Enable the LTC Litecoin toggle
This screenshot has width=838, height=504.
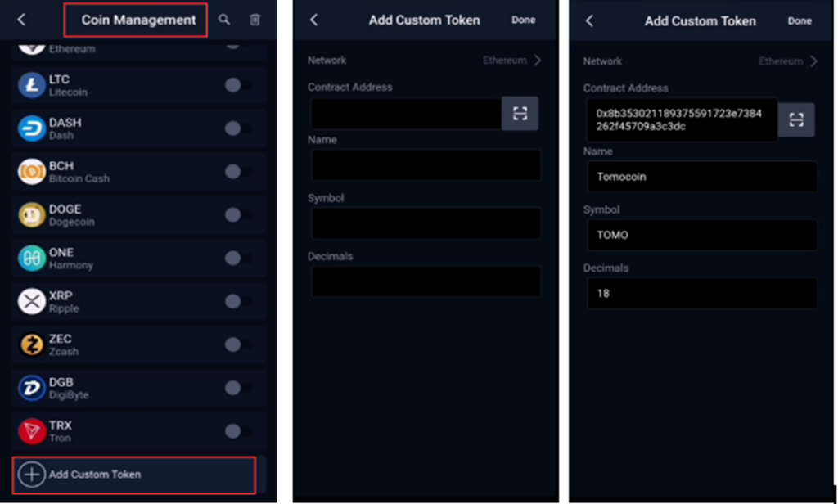point(238,85)
